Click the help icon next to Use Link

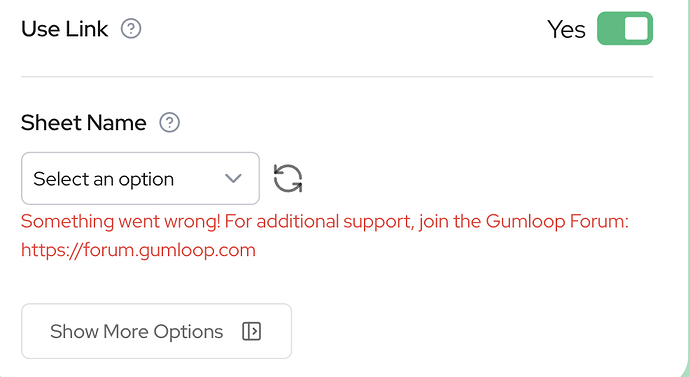[131, 29]
